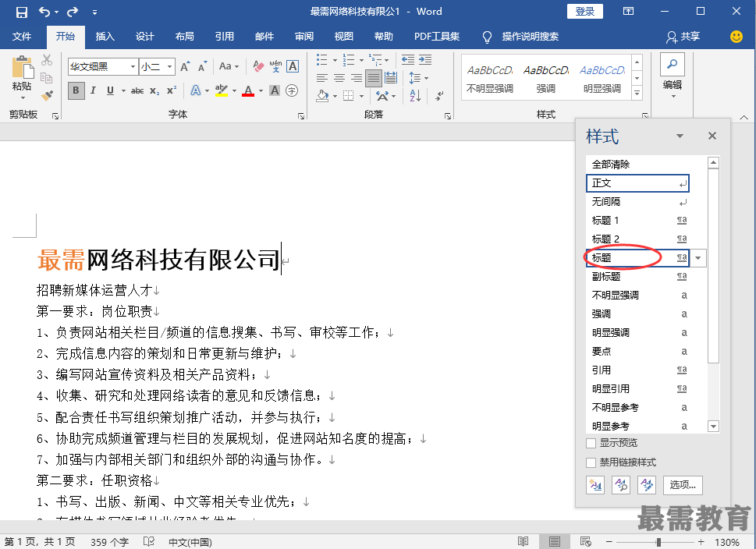Open the Style Inspector button
The height and width of the screenshot is (549, 756).
click(x=621, y=485)
